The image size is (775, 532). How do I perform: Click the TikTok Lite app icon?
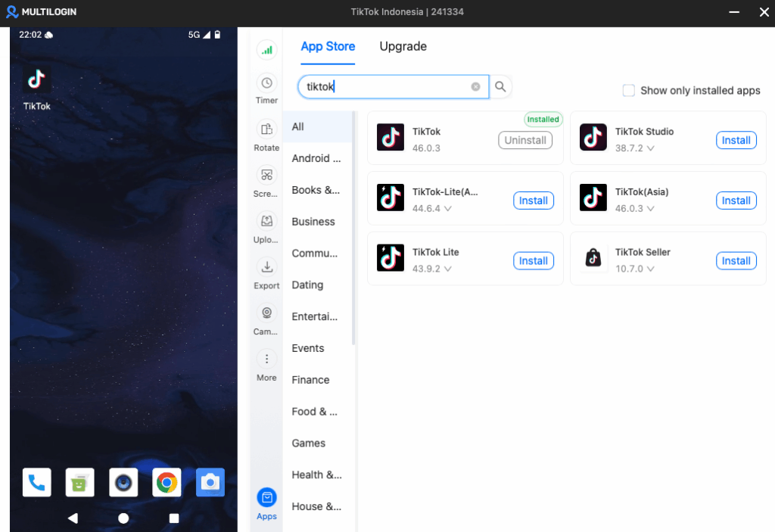[x=391, y=257]
